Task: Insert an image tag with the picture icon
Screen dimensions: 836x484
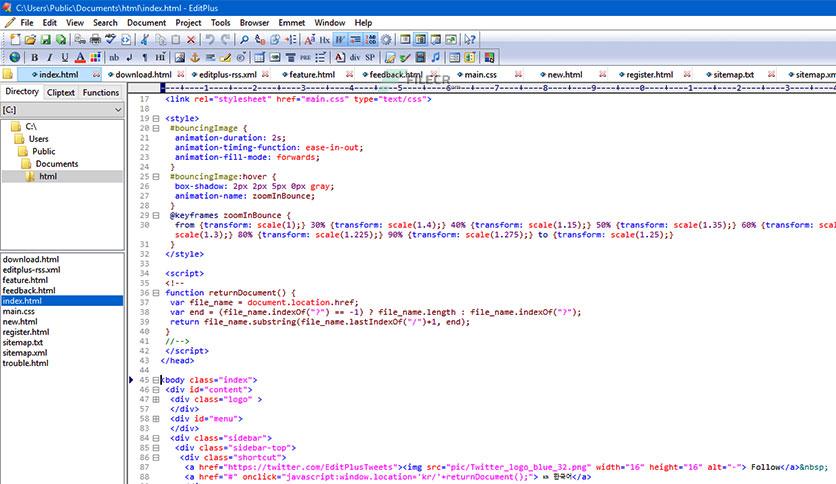Action: coord(180,57)
